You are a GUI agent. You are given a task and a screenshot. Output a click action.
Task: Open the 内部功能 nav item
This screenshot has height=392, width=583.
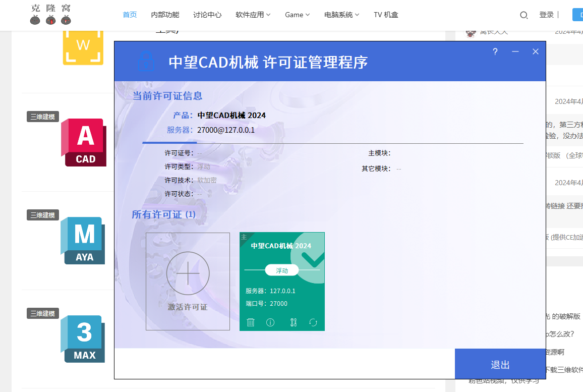(165, 15)
